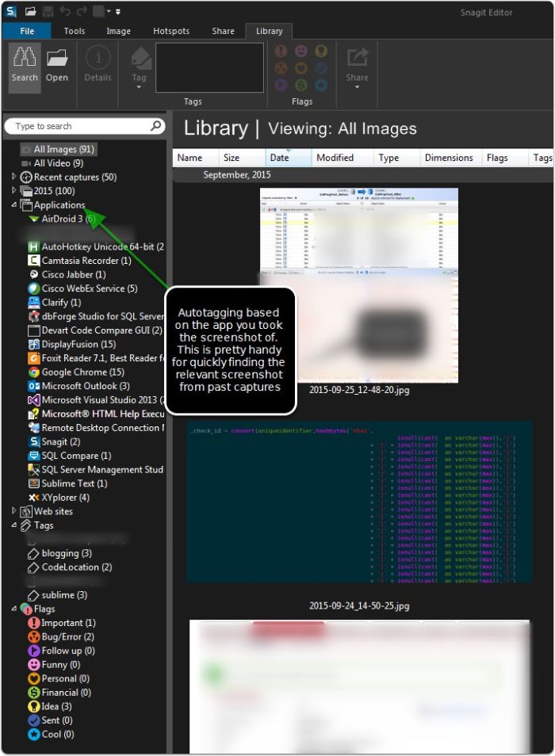Switch to the Hotspots ribbon tab
The image size is (555, 756).
pyautogui.click(x=171, y=31)
